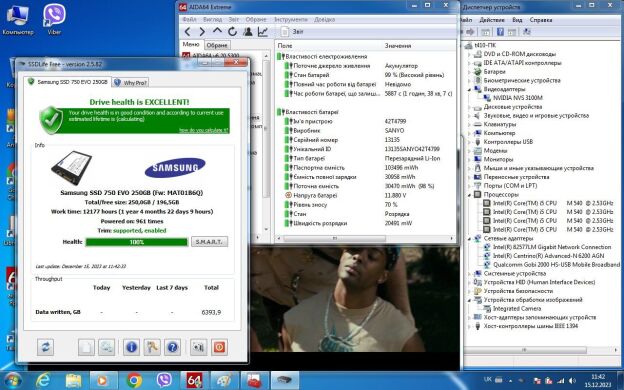Screen dimensions: 624x390
Task: Click SSDLife's blank page icon
Action: (86, 347)
